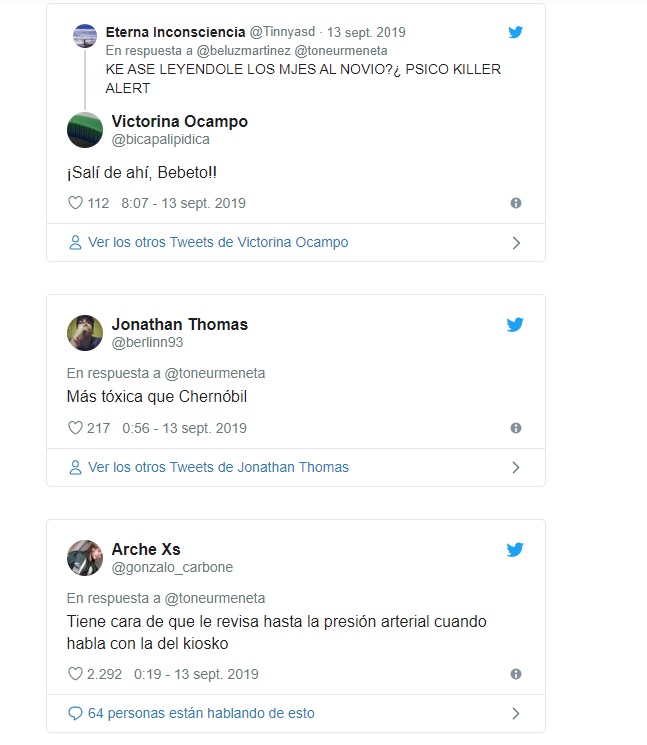Open the "8:07 - 13 sept. 2019" timestamp
The width and height of the screenshot is (647, 745).
(x=183, y=203)
